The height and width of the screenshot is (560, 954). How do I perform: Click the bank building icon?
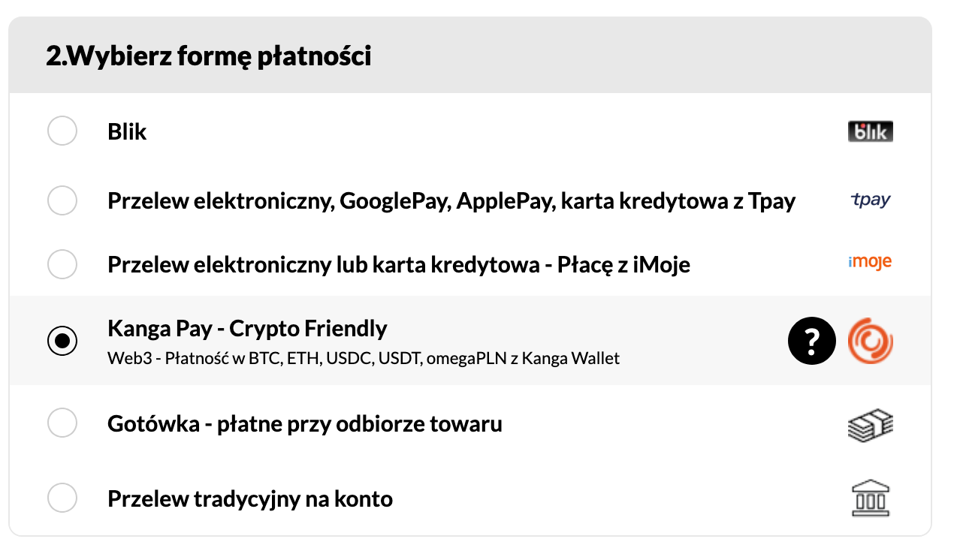[870, 498]
